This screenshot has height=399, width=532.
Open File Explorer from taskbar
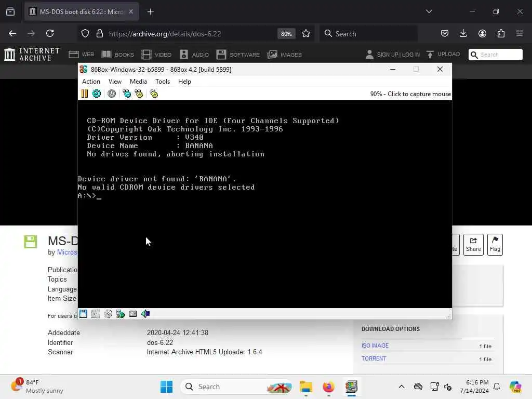pos(305,387)
